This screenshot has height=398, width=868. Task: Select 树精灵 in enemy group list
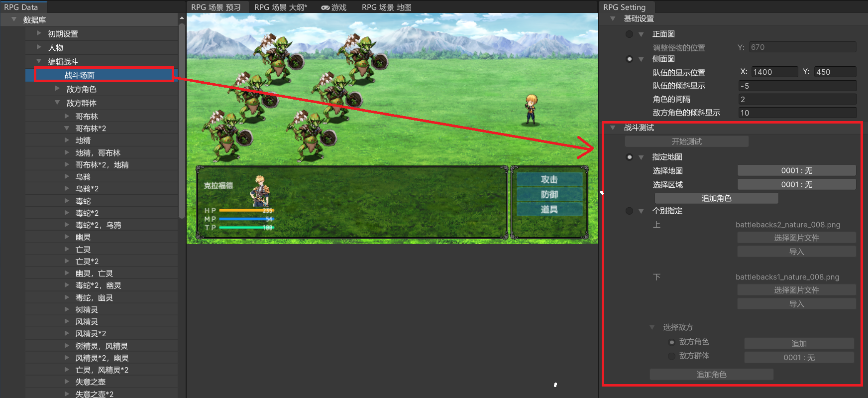pyautogui.click(x=87, y=310)
